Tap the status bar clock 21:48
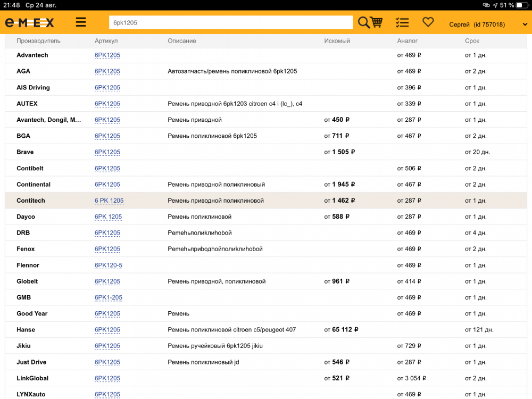 (x=12, y=5)
